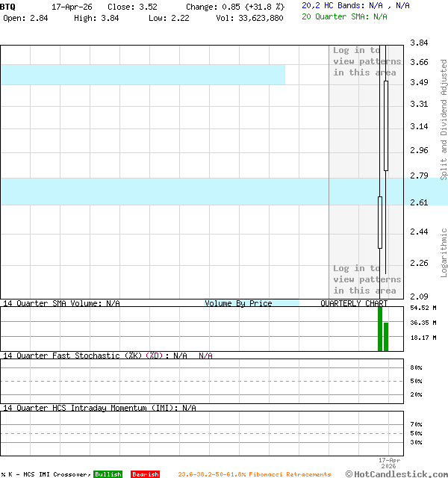Click the Volume By Price label
448x478 pixels.
(238, 303)
